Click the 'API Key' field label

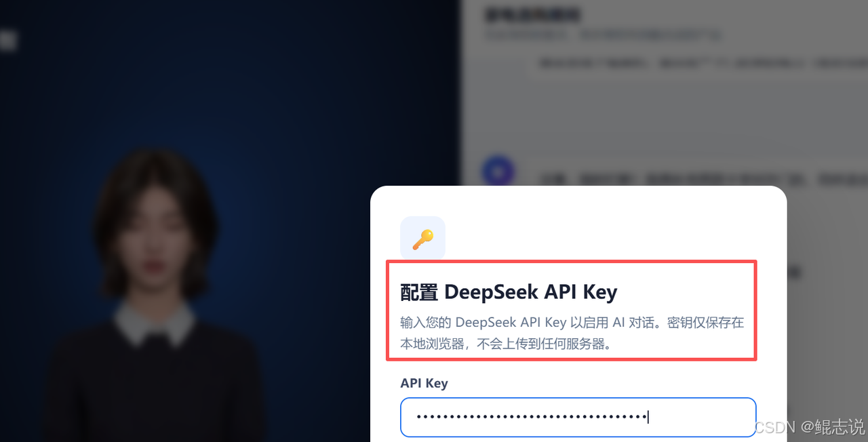point(424,383)
